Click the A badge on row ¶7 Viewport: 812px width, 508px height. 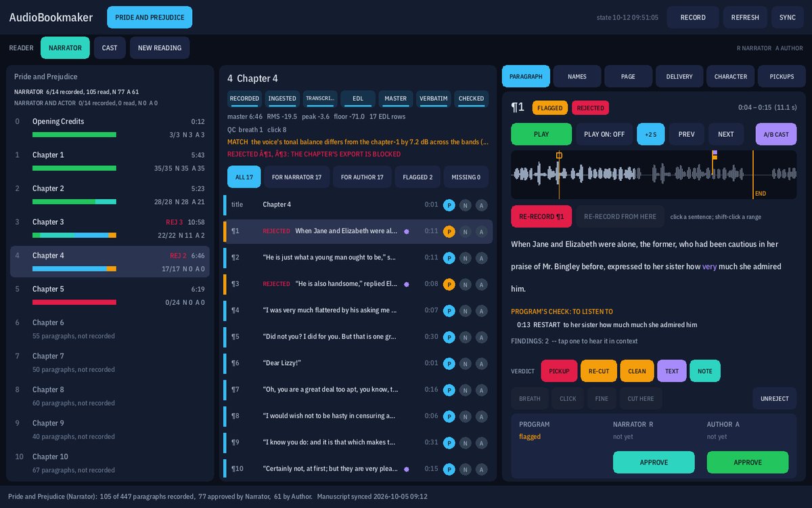tap(481, 390)
